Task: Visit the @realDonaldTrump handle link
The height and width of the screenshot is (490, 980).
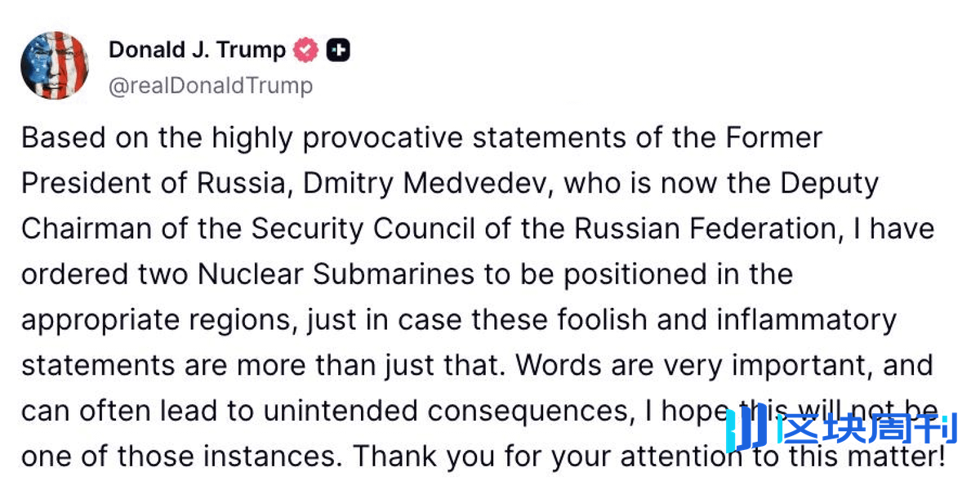Action: pyautogui.click(x=211, y=86)
